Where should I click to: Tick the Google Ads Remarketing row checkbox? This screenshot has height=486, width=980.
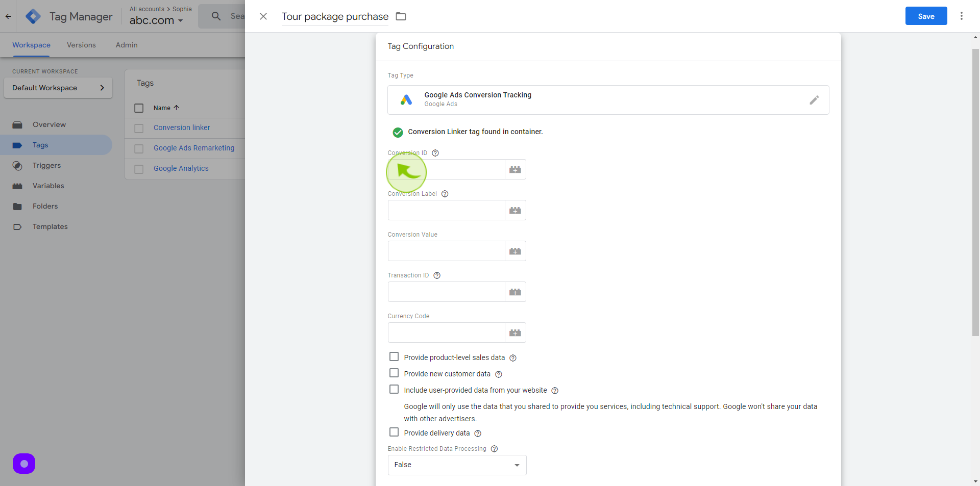139,149
